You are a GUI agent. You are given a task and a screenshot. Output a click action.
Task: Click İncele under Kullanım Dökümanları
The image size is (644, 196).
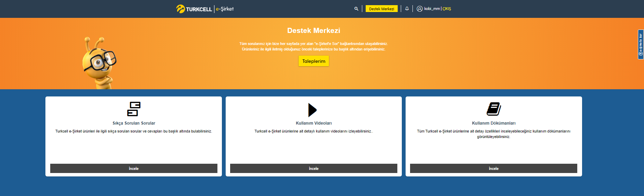pyautogui.click(x=494, y=169)
